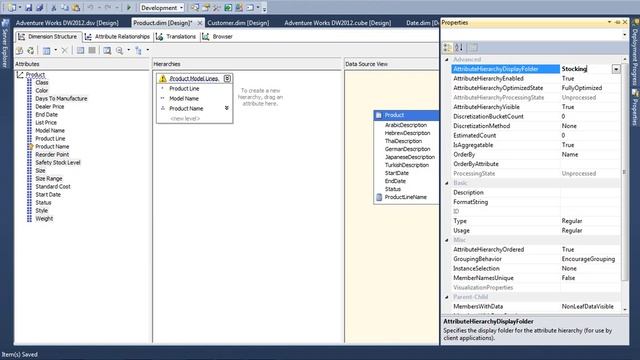Select the Class attribute
640x360 pixels.
coord(42,82)
